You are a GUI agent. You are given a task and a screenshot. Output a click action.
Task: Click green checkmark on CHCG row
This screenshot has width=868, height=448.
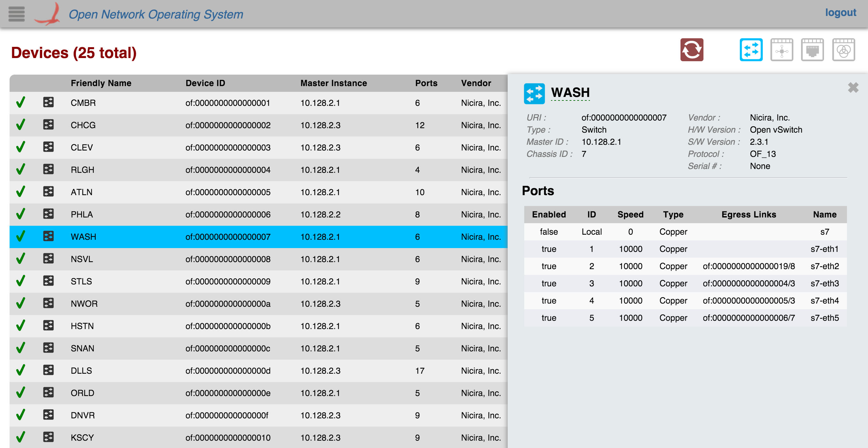20,125
